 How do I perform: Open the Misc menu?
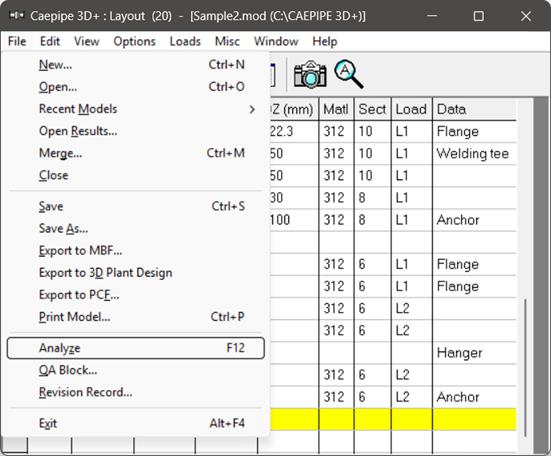coord(227,41)
